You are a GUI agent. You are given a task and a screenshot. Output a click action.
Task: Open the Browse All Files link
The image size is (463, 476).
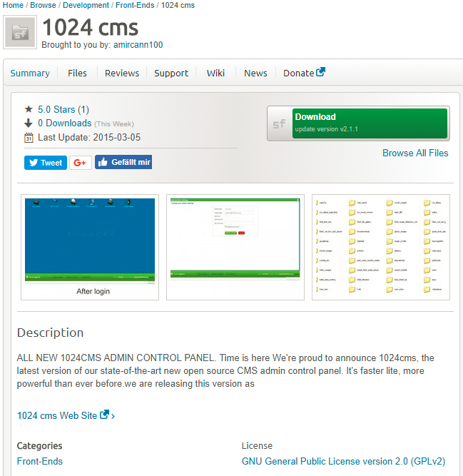[x=415, y=153]
